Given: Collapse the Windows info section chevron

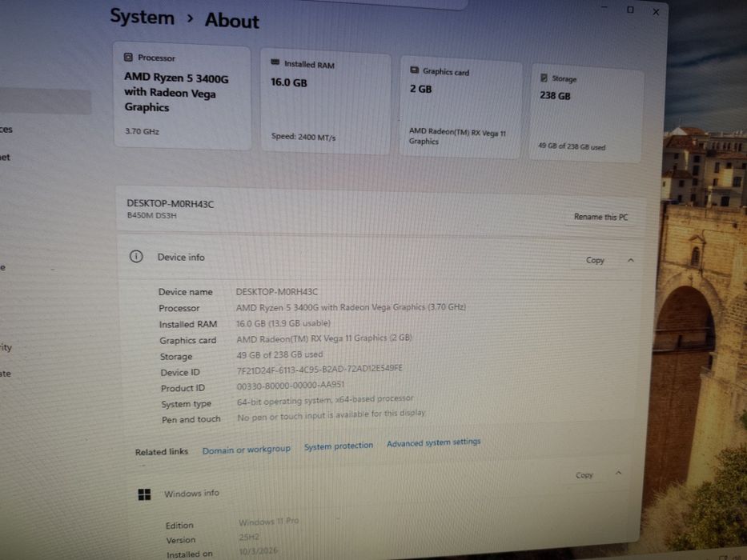Looking at the screenshot, I should coord(618,473).
